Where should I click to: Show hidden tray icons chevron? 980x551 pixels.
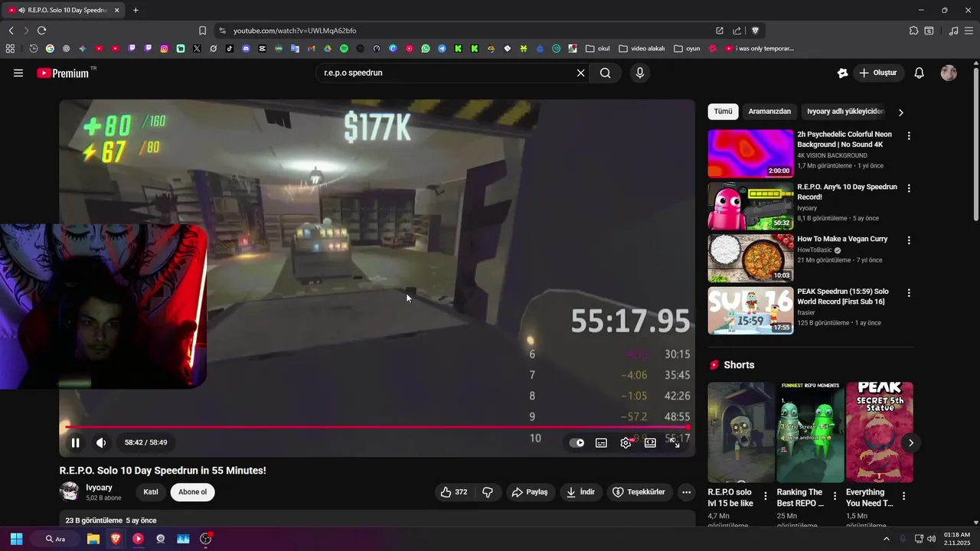click(887, 539)
